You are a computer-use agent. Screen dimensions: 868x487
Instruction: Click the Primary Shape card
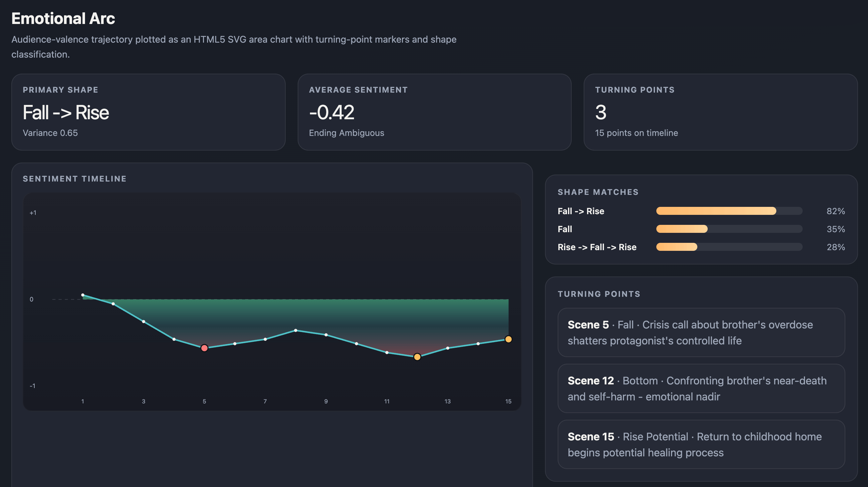point(148,112)
